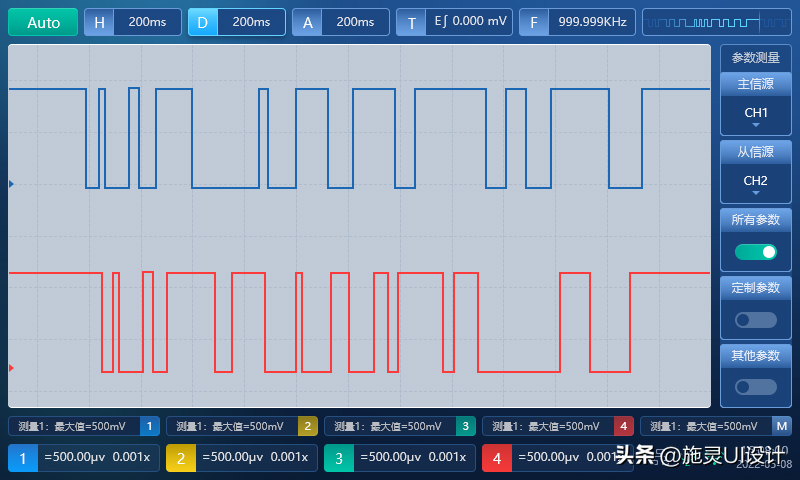Open the A 200ms value field
The height and width of the screenshot is (480, 800).
[356, 22]
